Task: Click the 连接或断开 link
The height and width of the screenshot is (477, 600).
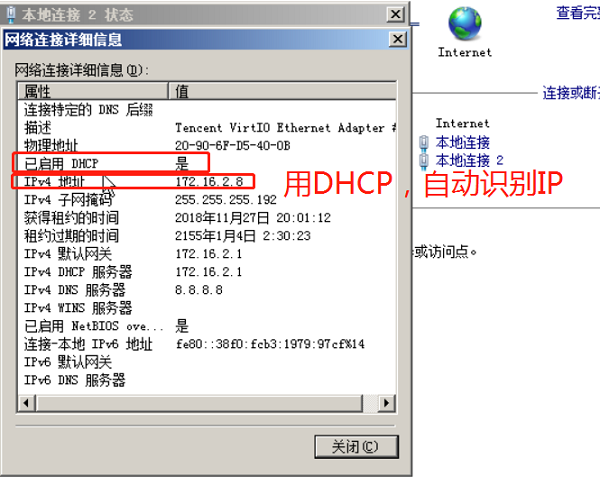Action: click(x=571, y=93)
